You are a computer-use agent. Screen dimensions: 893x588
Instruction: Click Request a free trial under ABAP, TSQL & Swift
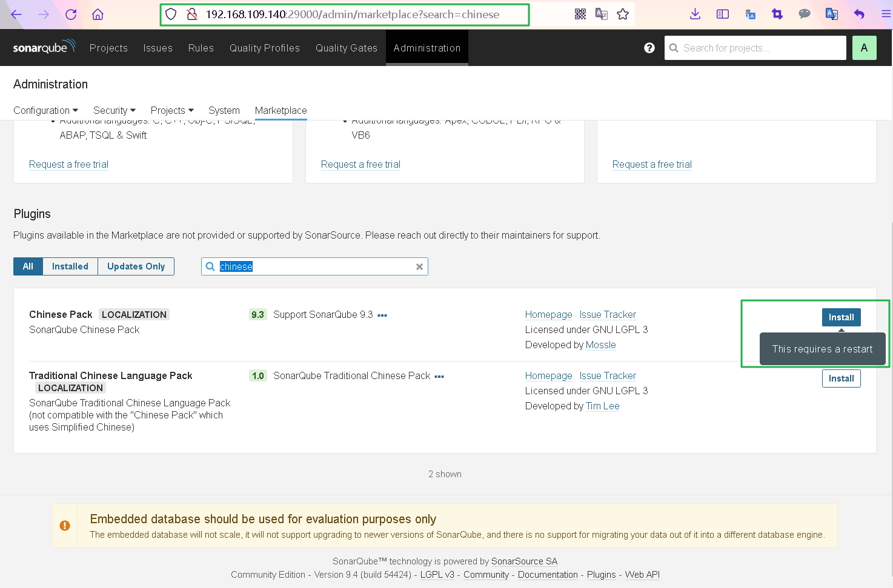(x=69, y=164)
